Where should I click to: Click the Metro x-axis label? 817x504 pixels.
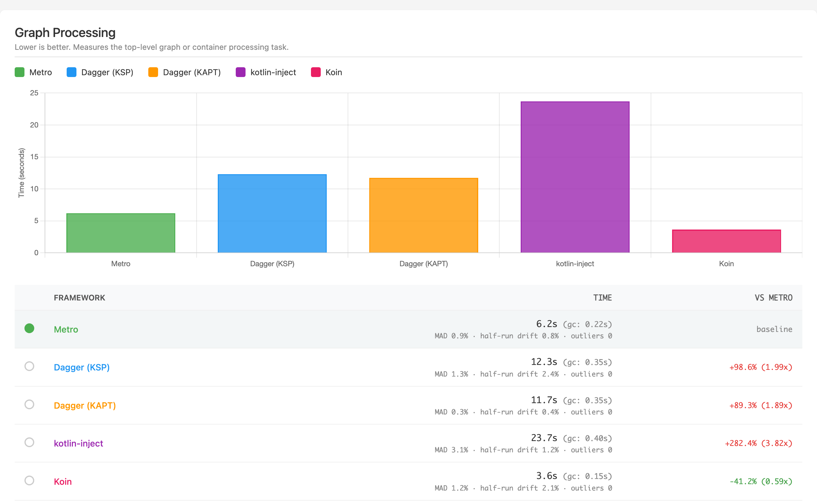121,264
